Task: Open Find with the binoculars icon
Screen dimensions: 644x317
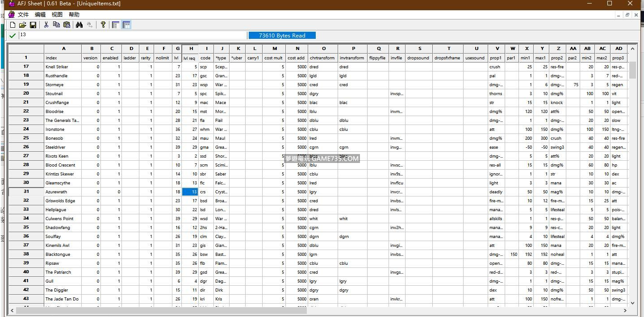Action: (x=79, y=25)
